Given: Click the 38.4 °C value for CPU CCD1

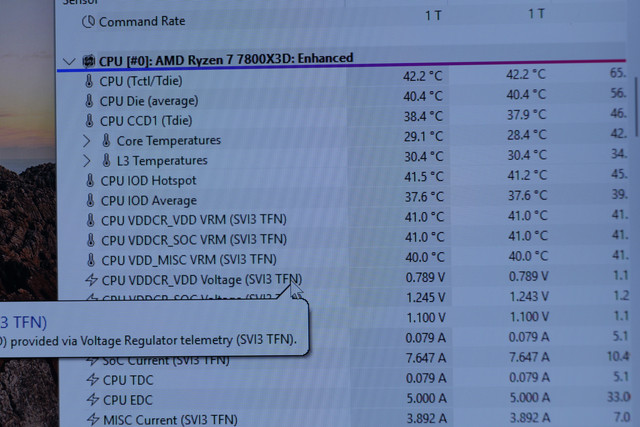Looking at the screenshot, I should click(423, 116).
